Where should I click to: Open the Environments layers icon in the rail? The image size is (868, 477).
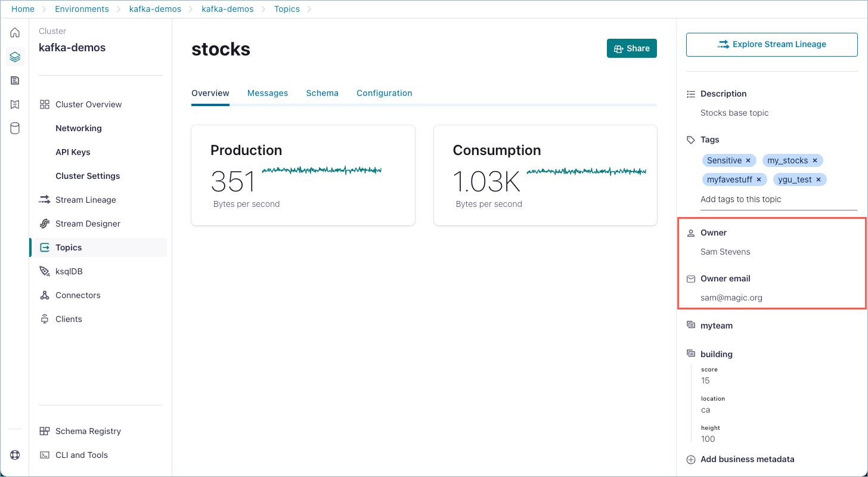click(x=15, y=57)
